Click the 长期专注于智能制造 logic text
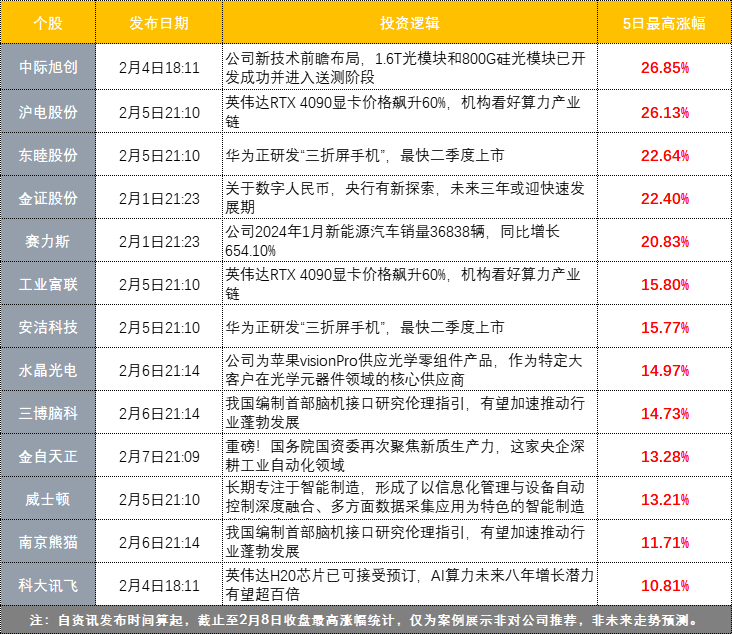The image size is (732, 634). click(405, 497)
